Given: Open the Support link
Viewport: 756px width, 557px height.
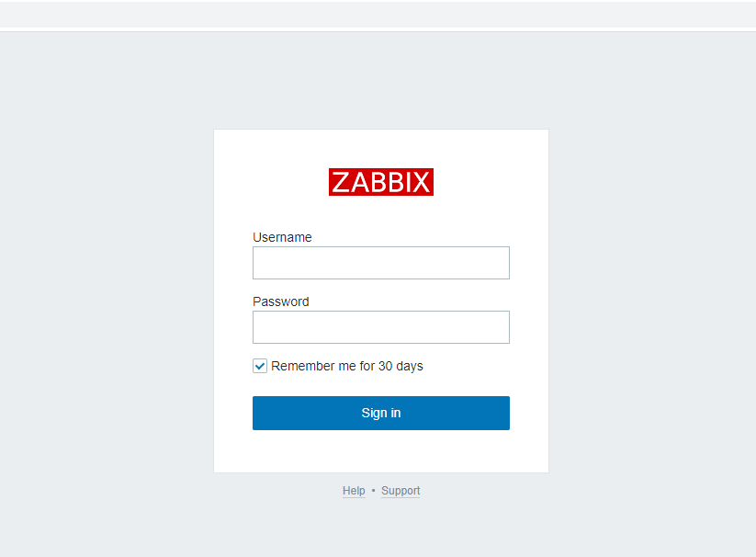Looking at the screenshot, I should (401, 491).
